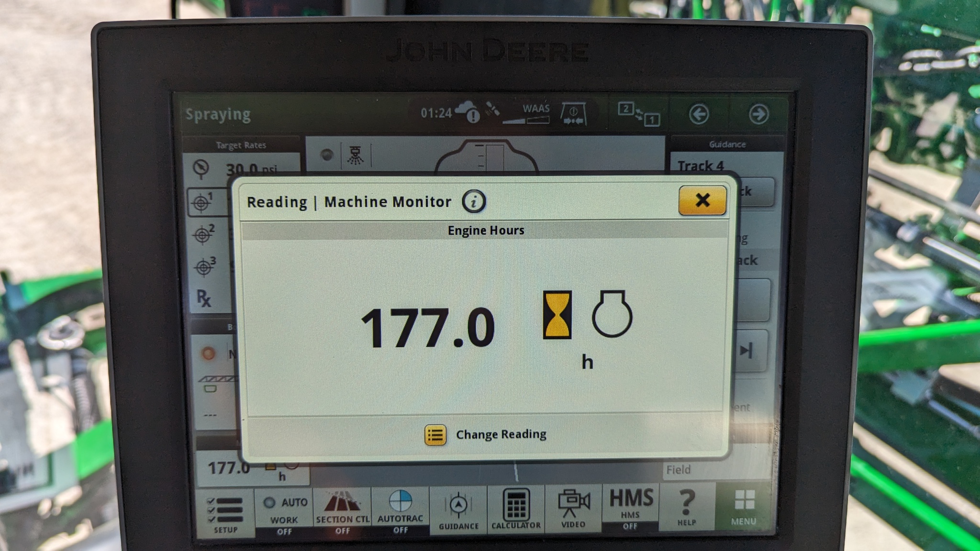Go to previous run page arrow
The image size is (980, 551).
pyautogui.click(x=699, y=114)
